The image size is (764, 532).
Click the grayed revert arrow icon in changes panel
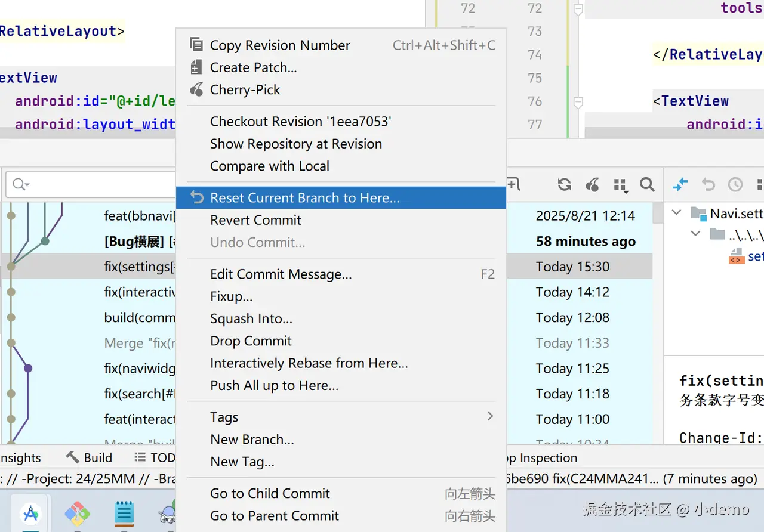[708, 185]
